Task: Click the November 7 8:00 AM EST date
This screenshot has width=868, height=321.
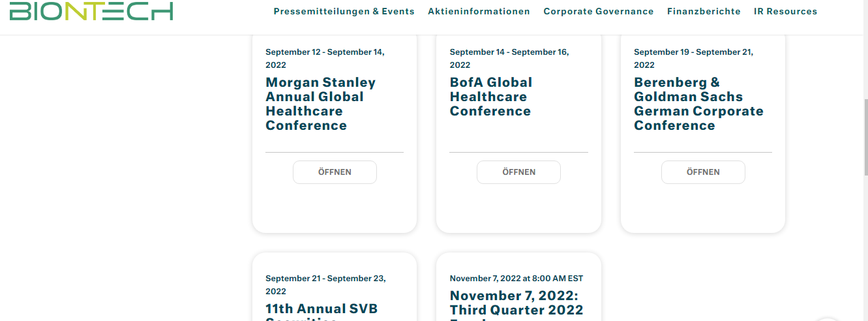Action: point(516,279)
